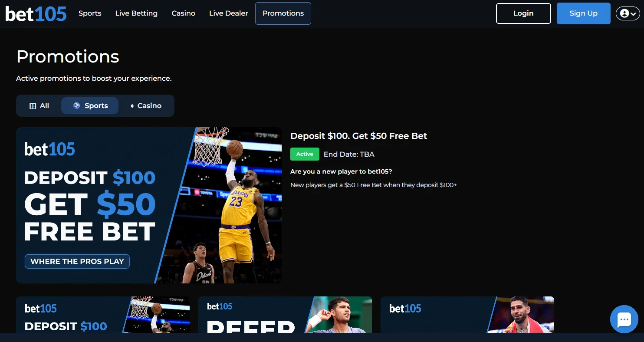Click 'Are you a new player to bet105?' text

(x=341, y=171)
